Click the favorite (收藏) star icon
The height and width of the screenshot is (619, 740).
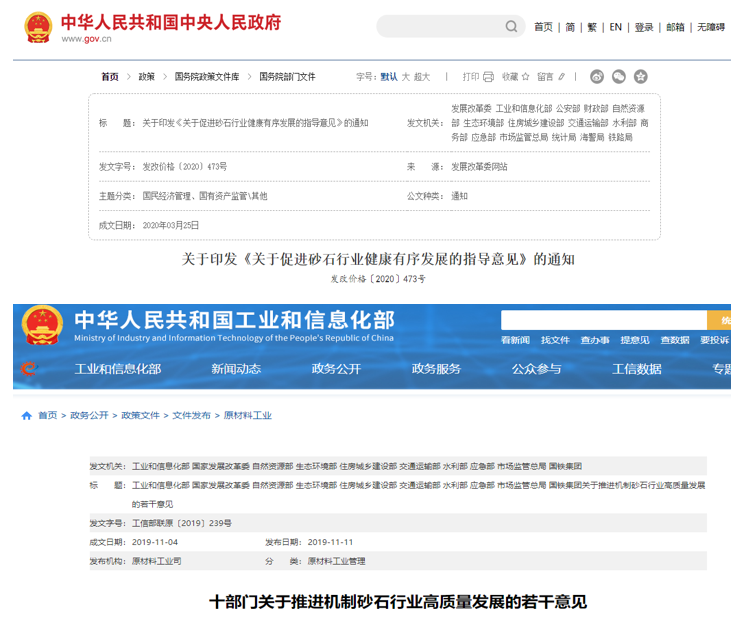click(x=526, y=76)
